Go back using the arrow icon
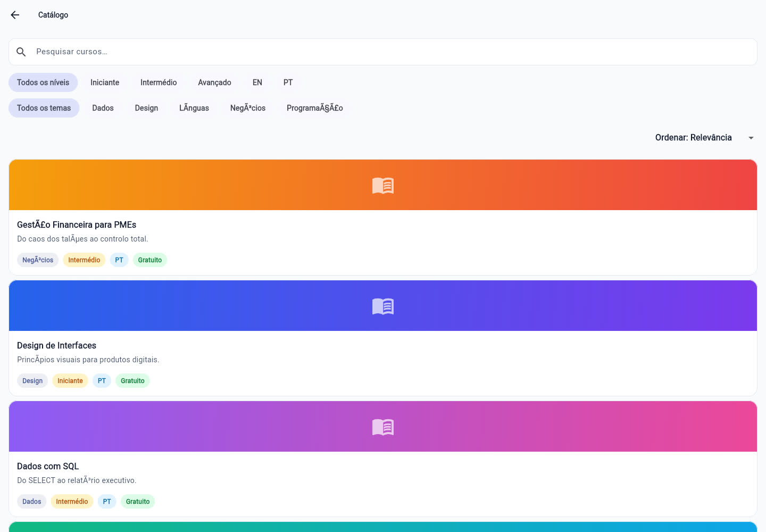Screen dimensions: 766x532 tap(15, 15)
